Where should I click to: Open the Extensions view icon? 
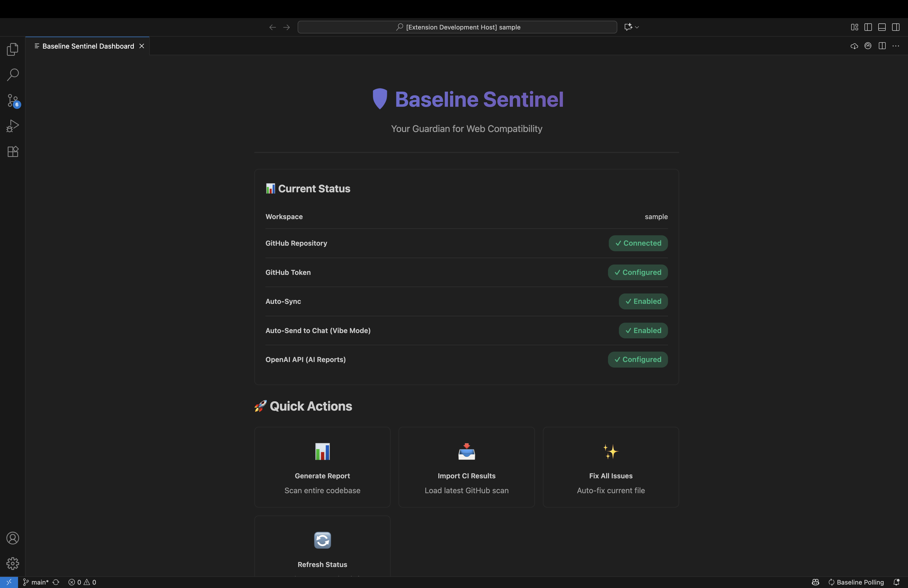pos(12,151)
